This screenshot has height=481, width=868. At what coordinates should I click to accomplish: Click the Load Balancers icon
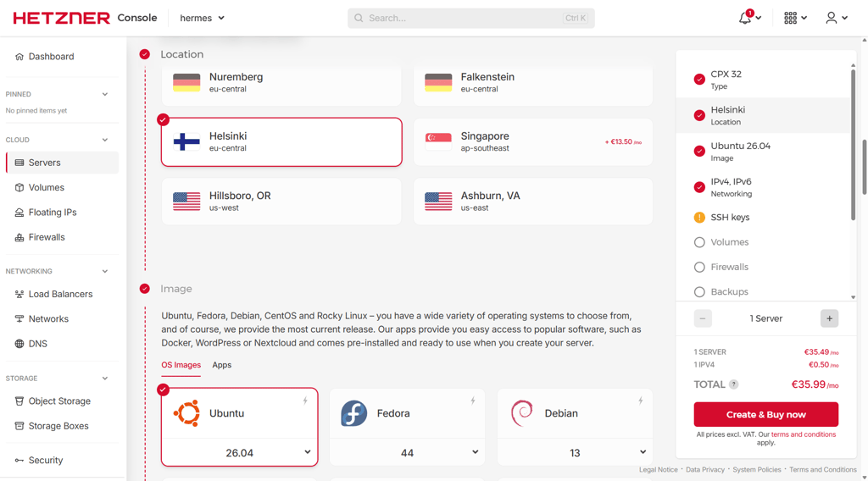coord(19,294)
